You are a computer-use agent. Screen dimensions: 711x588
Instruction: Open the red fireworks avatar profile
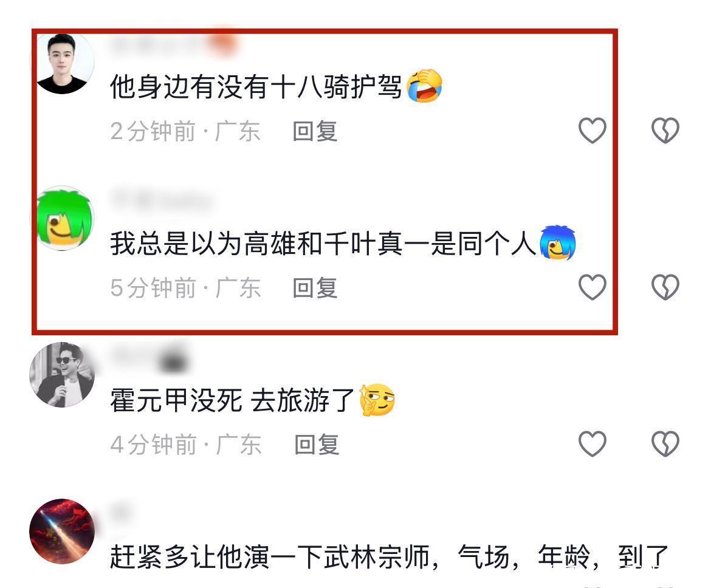click(62, 531)
